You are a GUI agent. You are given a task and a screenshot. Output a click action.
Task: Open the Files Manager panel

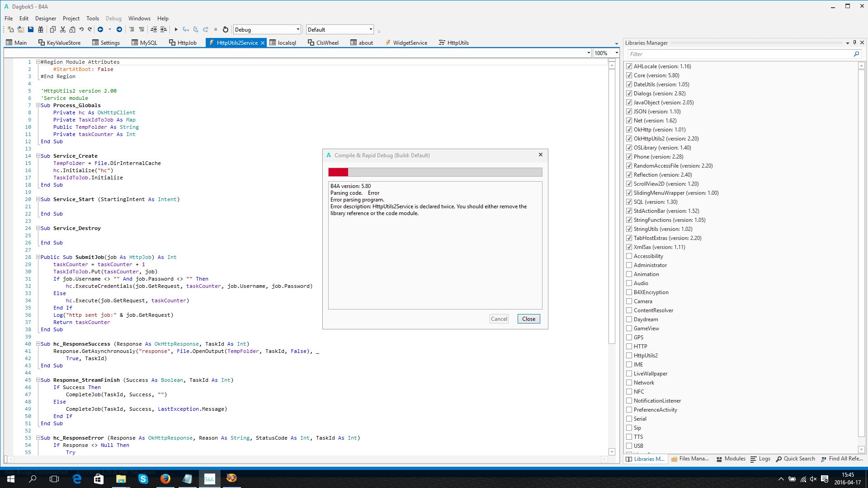[x=690, y=459]
